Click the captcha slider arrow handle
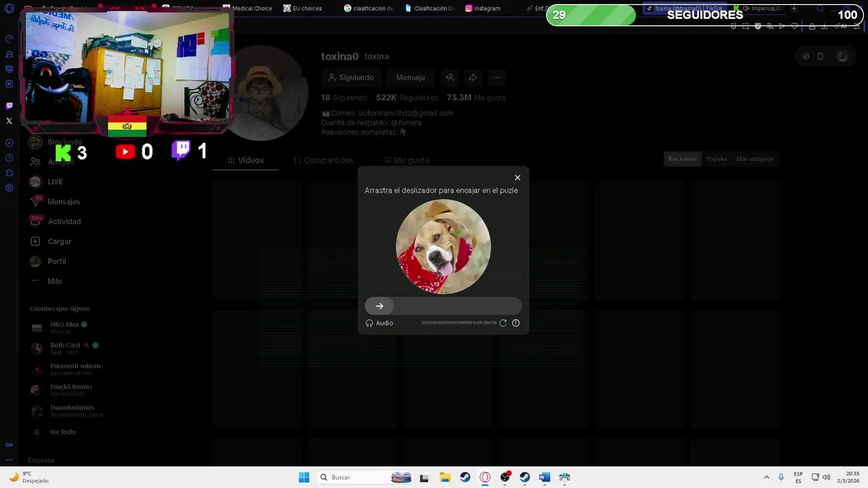The image size is (868, 488). 379,306
